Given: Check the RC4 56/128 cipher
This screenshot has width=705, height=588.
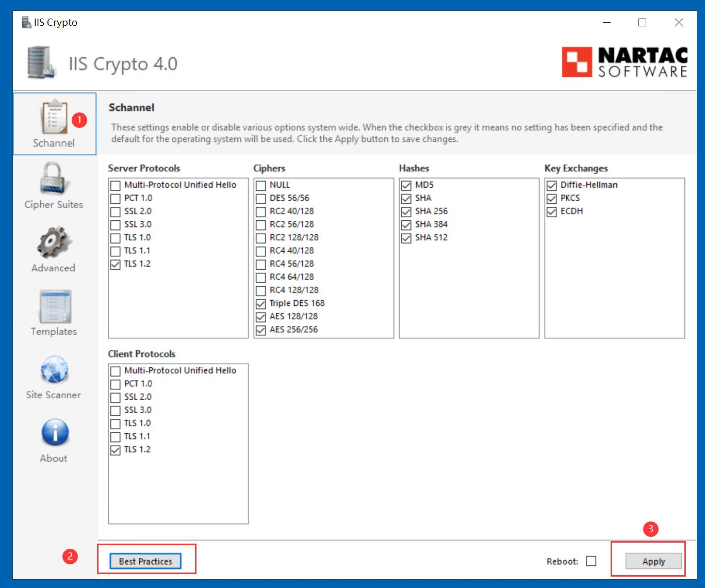Looking at the screenshot, I should tap(261, 264).
